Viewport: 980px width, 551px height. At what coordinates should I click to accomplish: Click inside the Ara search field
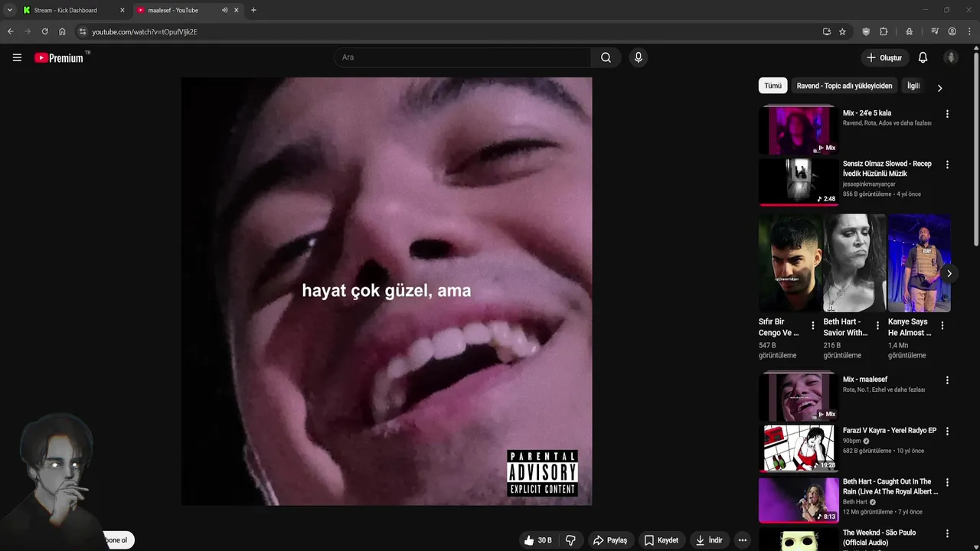(462, 57)
